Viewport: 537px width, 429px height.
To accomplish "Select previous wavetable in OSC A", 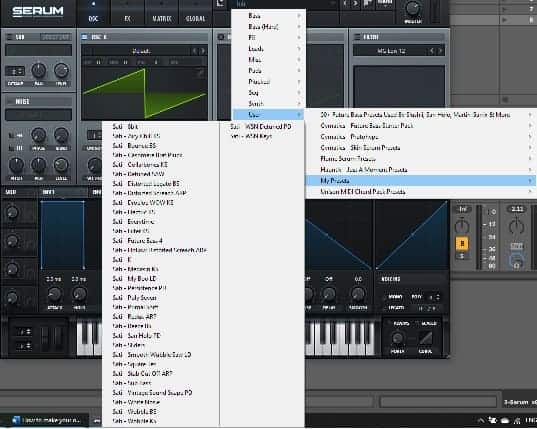I will (194, 51).
